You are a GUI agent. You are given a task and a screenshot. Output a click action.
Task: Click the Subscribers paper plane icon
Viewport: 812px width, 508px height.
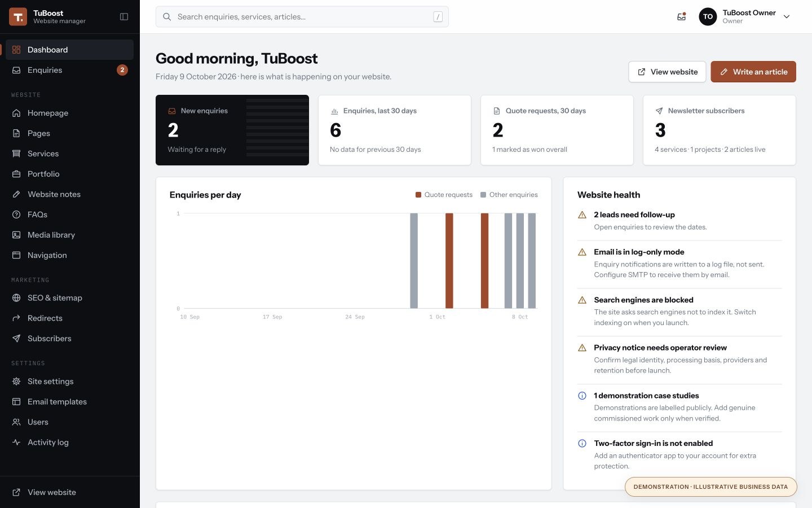tap(16, 339)
